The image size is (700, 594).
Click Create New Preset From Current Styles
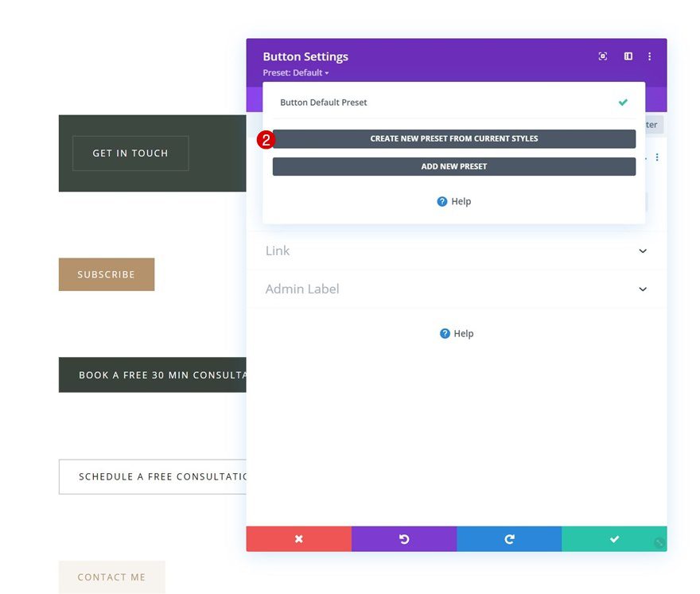(453, 138)
